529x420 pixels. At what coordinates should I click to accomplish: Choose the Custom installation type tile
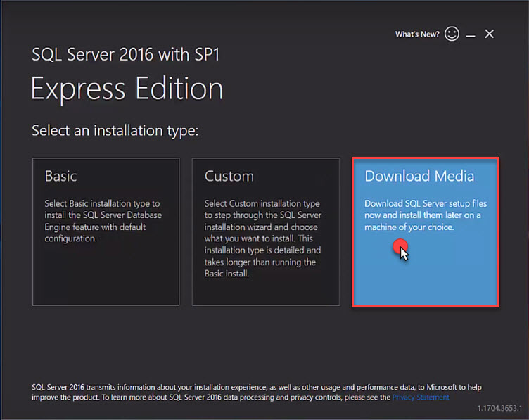point(266,231)
